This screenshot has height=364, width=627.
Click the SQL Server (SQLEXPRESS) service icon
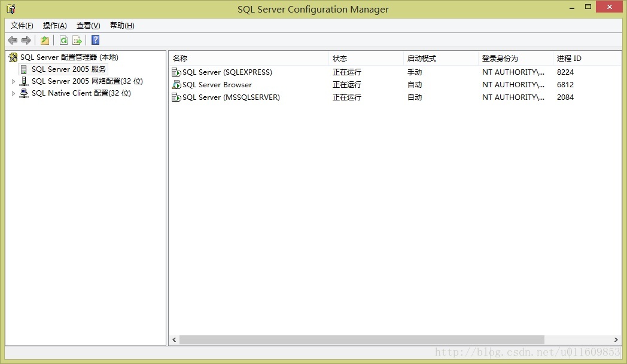coord(176,72)
